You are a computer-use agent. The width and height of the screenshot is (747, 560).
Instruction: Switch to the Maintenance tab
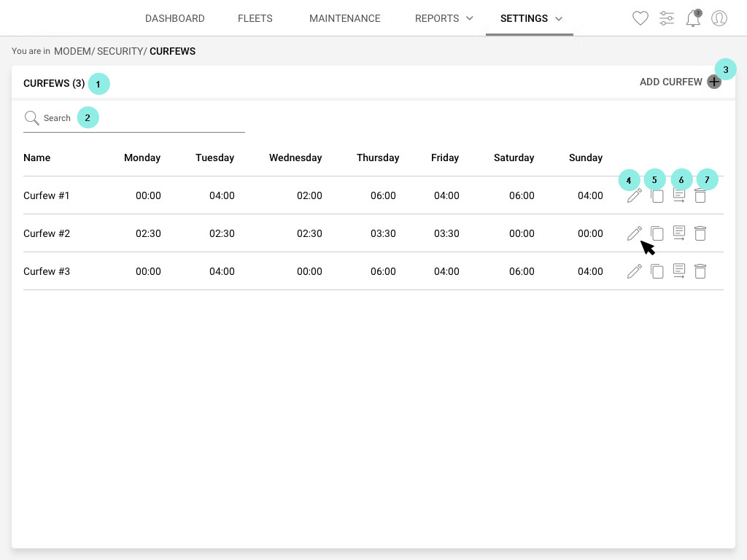pyautogui.click(x=344, y=18)
